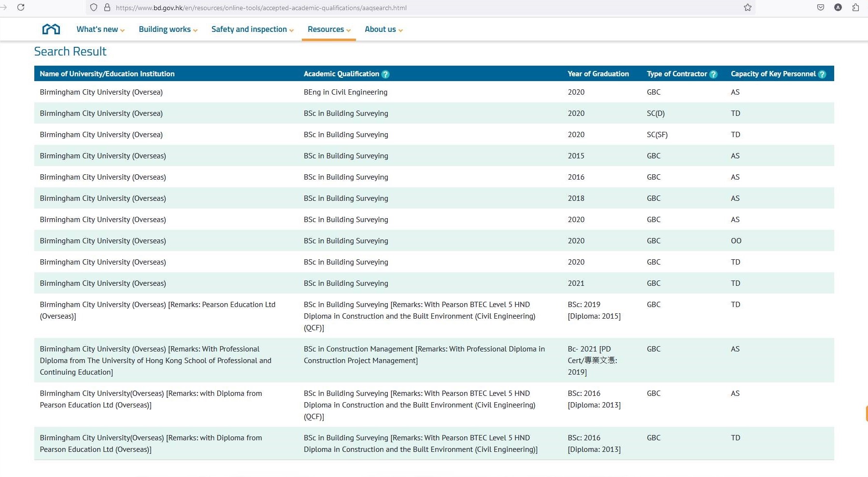Select the 2015 graduation year cell
This screenshot has width=868, height=477.
[576, 156]
